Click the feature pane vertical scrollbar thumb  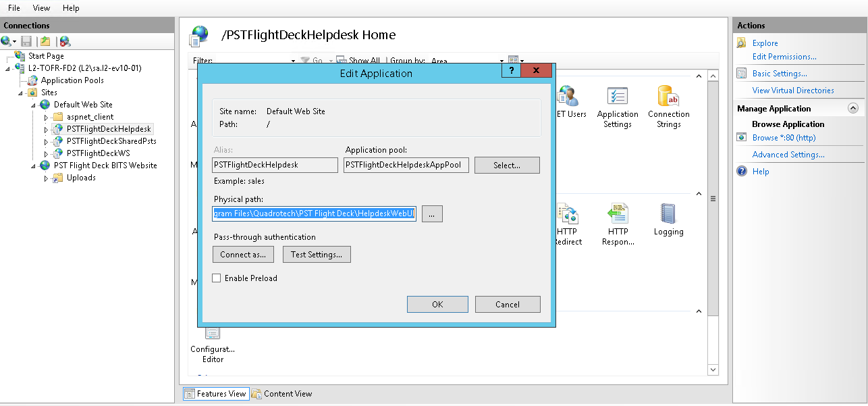click(713, 199)
